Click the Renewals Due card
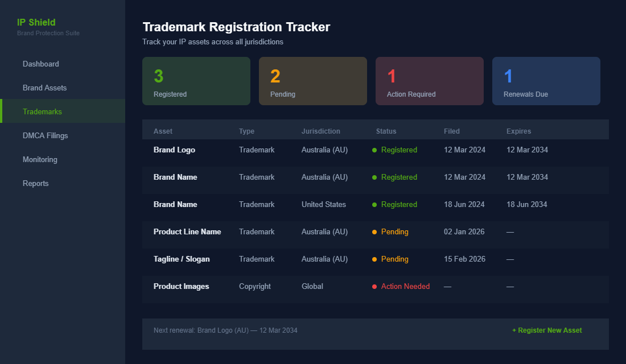Viewport: 626px width, 364px height. point(546,81)
